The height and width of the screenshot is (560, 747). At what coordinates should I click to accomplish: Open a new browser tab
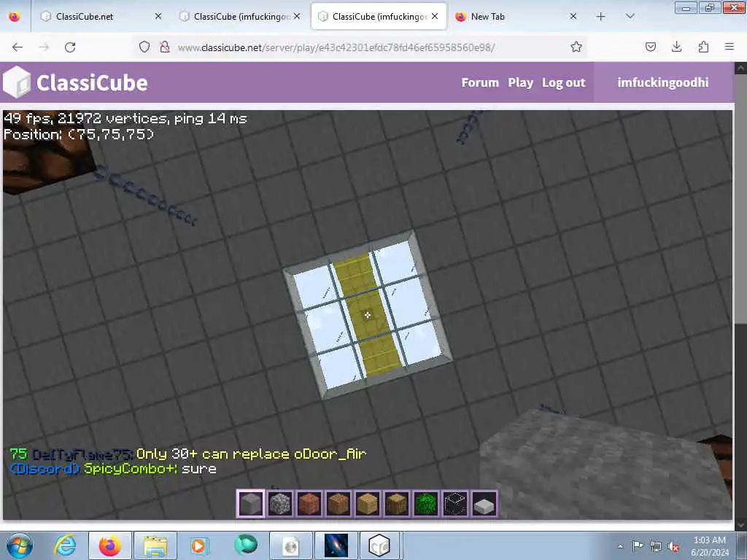[601, 17]
